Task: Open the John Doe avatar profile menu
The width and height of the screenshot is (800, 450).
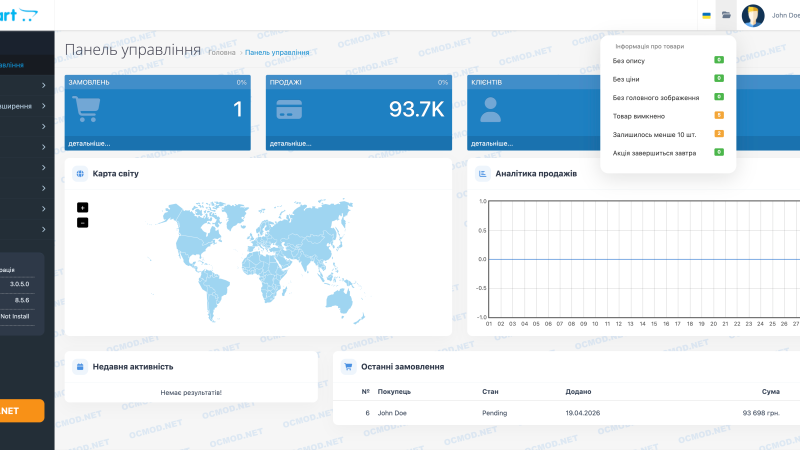Action: tap(753, 15)
